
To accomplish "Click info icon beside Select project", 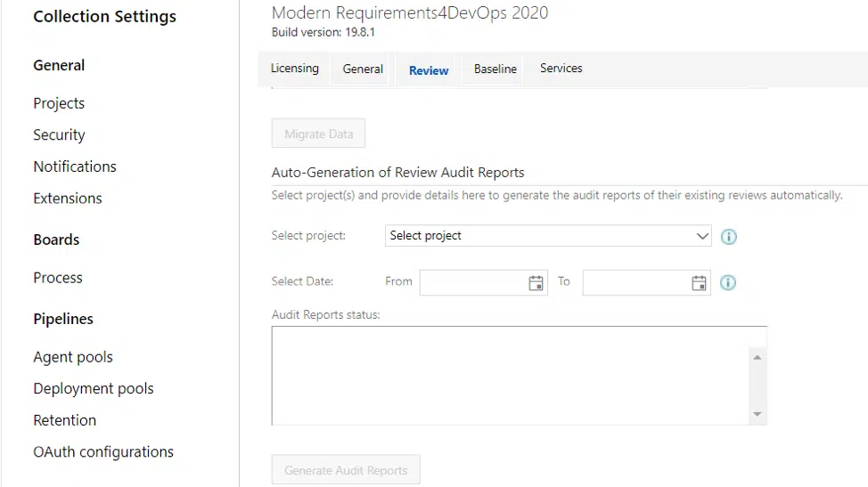I will click(728, 237).
